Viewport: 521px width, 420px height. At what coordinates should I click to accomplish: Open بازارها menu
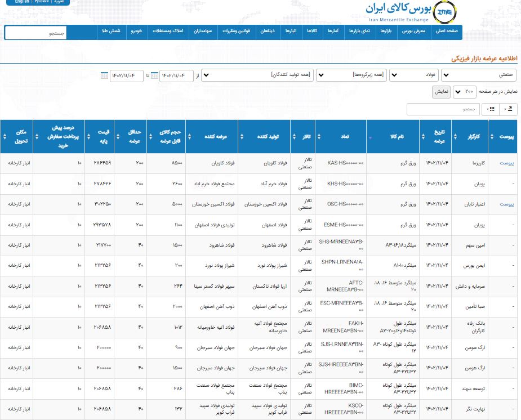tap(386, 31)
